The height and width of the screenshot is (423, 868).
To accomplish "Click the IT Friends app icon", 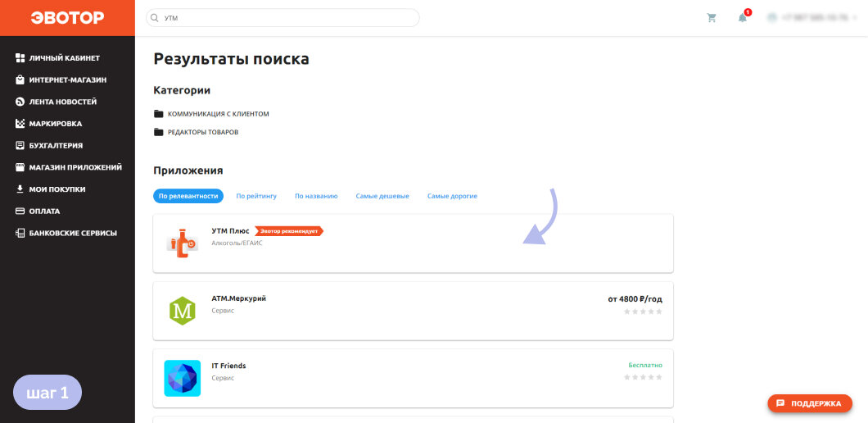I will coord(182,378).
